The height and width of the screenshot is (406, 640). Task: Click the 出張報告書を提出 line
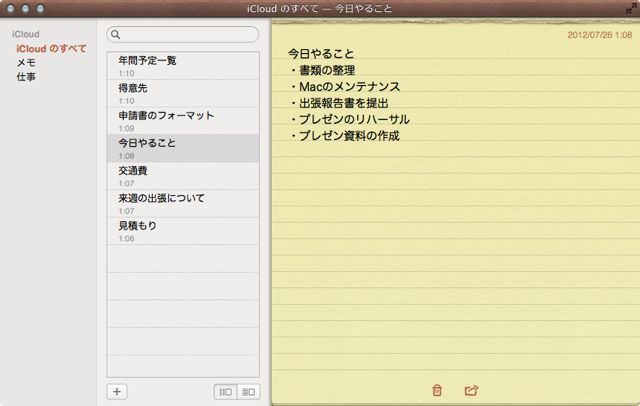[339, 103]
